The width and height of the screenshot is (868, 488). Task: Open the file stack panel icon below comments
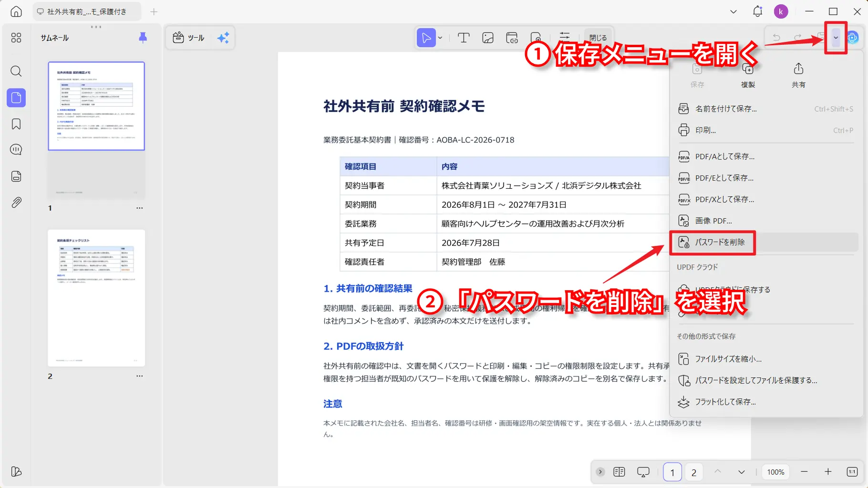click(x=16, y=176)
